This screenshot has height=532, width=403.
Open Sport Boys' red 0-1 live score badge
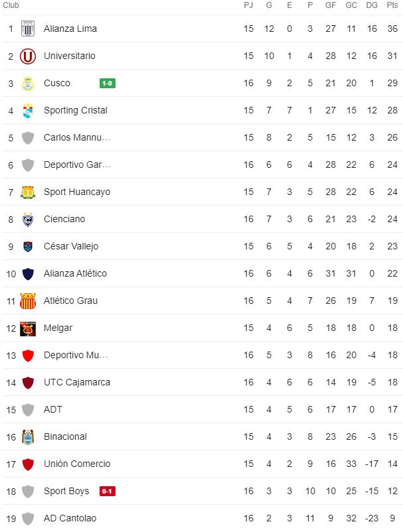pos(107,492)
